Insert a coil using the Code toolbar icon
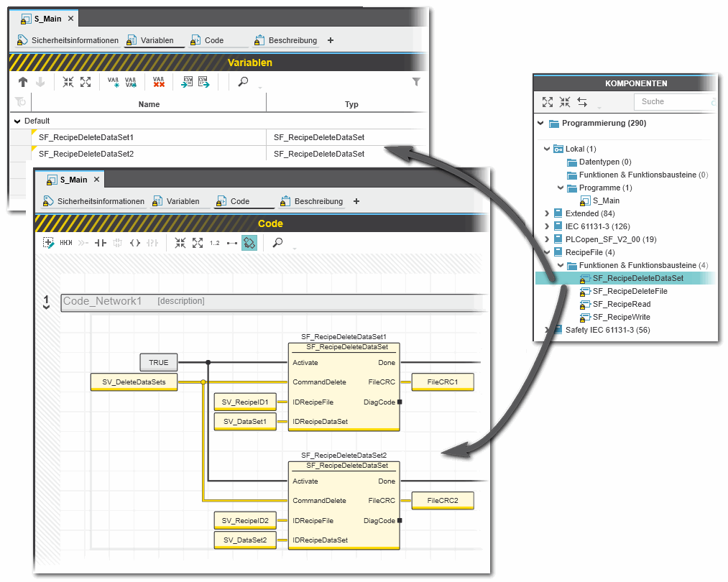The width and height of the screenshot is (728, 582). point(134,243)
